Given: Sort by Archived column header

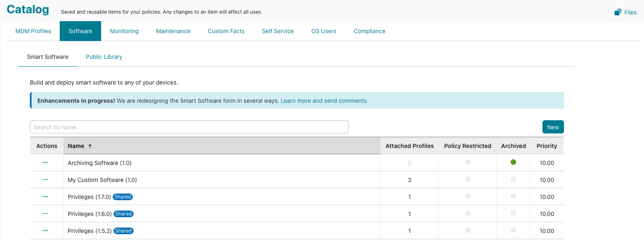Looking at the screenshot, I should pyautogui.click(x=513, y=146).
